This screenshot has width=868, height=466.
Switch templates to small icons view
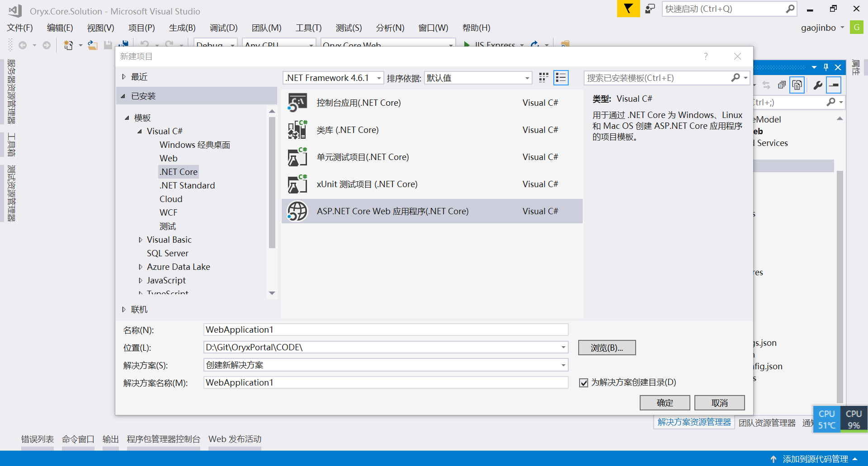543,77
